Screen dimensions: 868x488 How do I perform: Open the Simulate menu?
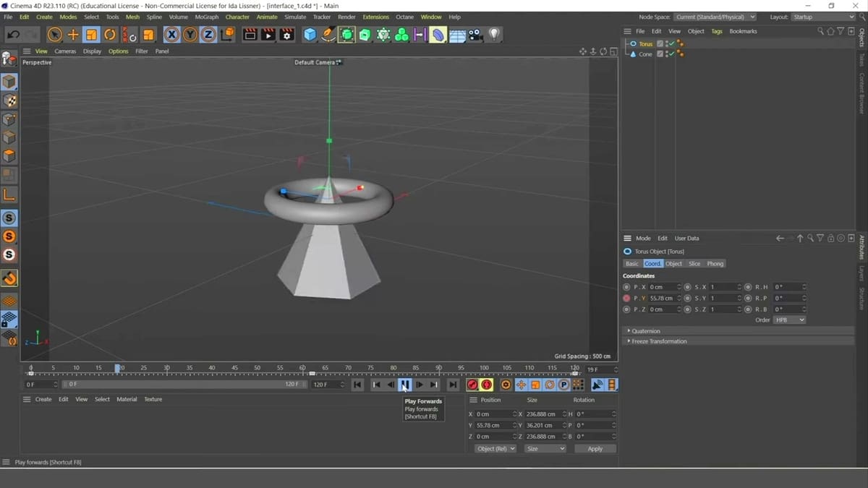pos(295,17)
